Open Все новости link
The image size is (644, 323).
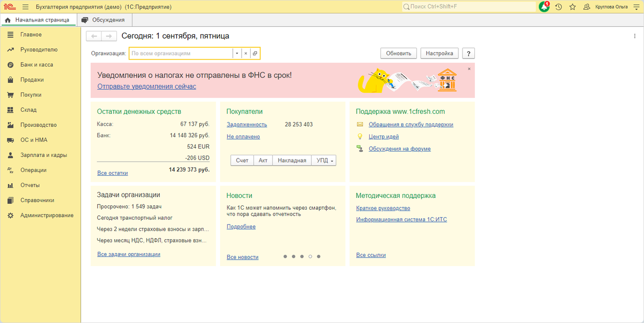pos(243,257)
